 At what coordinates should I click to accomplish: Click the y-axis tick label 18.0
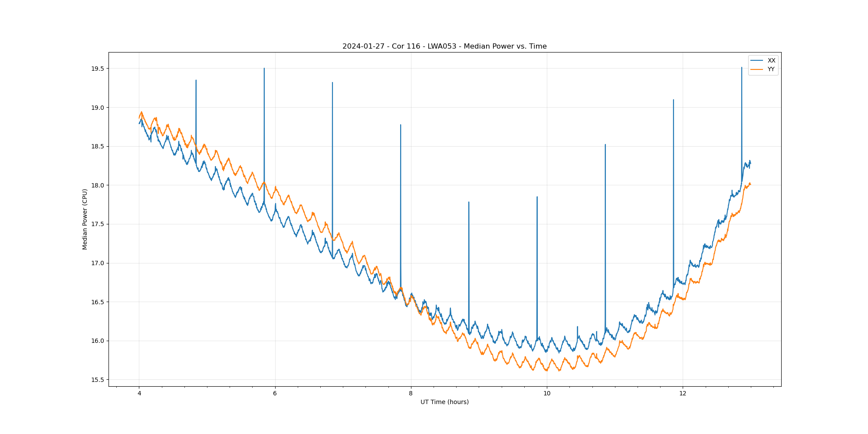point(98,185)
